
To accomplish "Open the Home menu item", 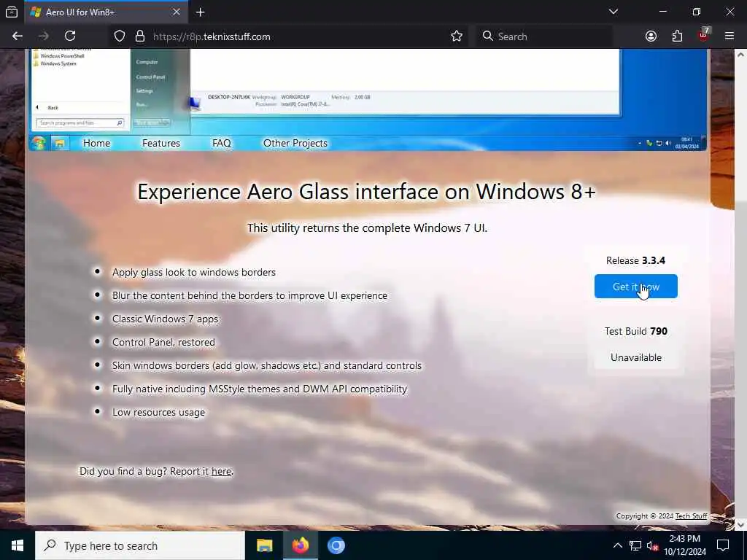I will click(97, 144).
